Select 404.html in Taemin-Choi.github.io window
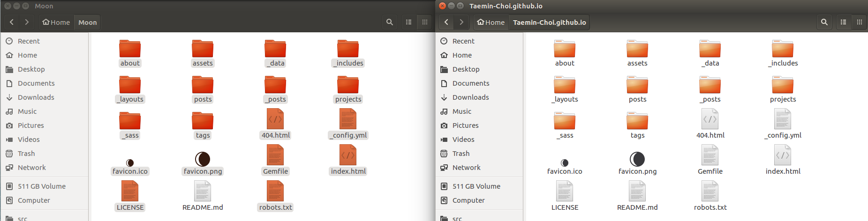 [x=710, y=124]
